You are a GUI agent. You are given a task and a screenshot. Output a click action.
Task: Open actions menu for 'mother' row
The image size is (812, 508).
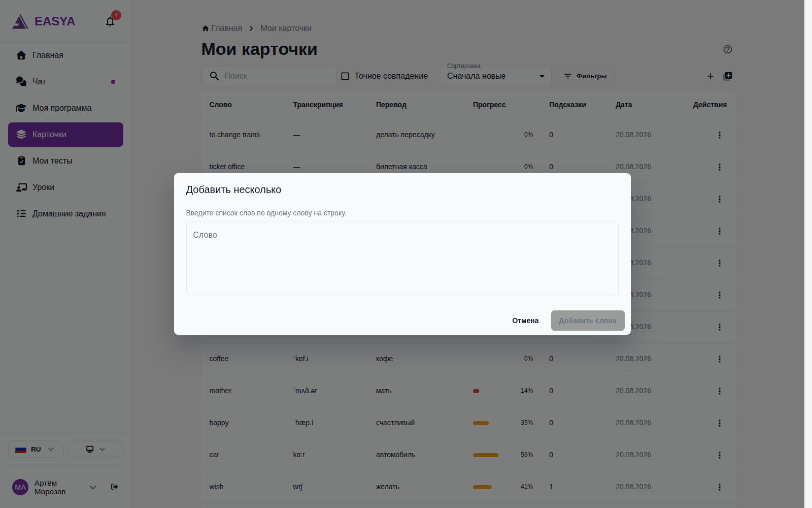pyautogui.click(x=719, y=391)
